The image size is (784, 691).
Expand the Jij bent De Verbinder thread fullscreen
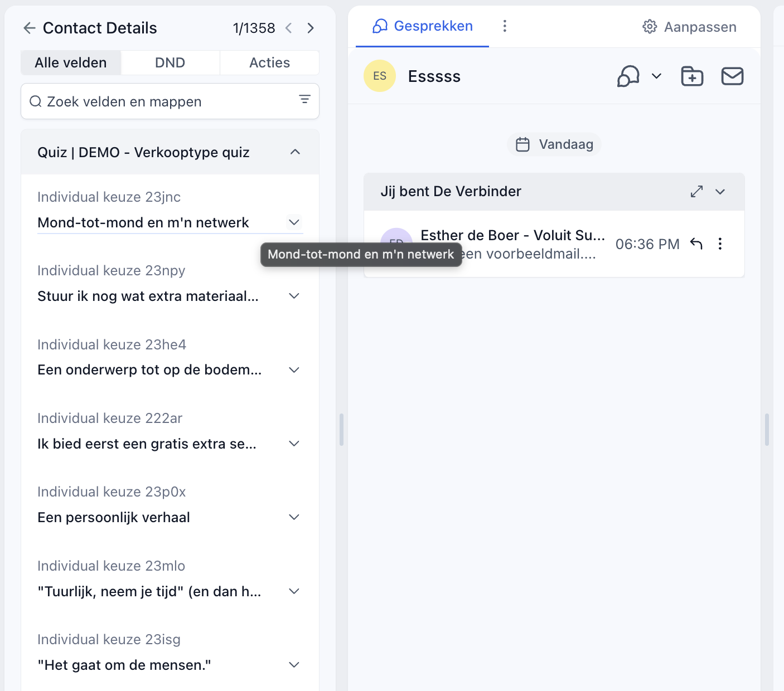tap(696, 192)
